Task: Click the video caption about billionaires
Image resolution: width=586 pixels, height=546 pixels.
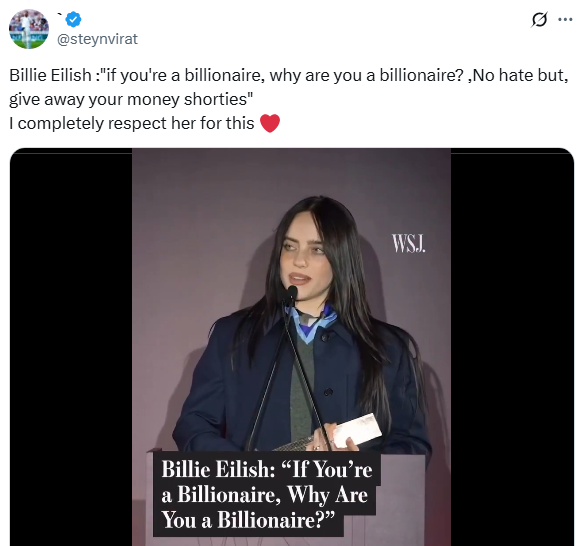Action: coord(267,494)
